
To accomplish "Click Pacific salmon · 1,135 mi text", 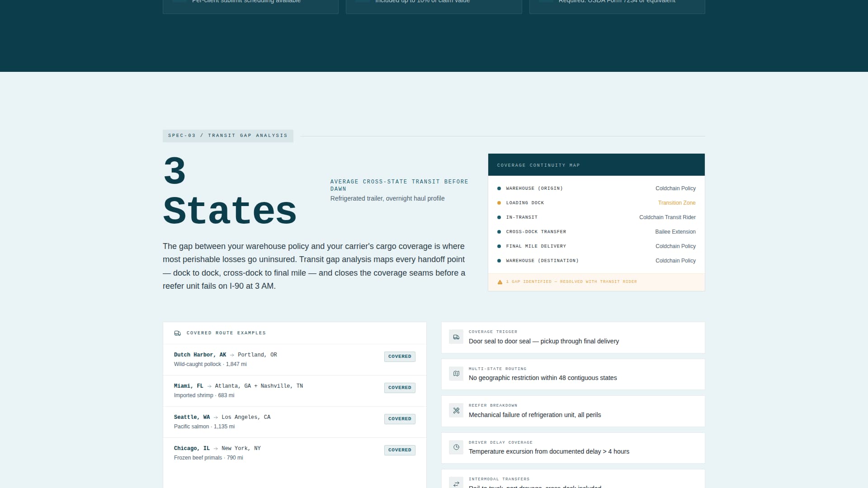I will 204,427.
